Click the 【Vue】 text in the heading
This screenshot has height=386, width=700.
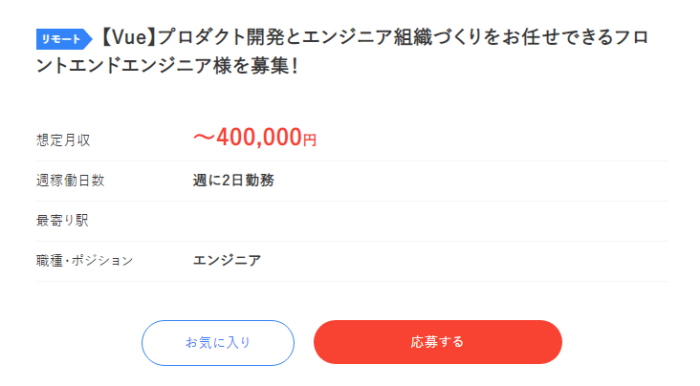(127, 37)
